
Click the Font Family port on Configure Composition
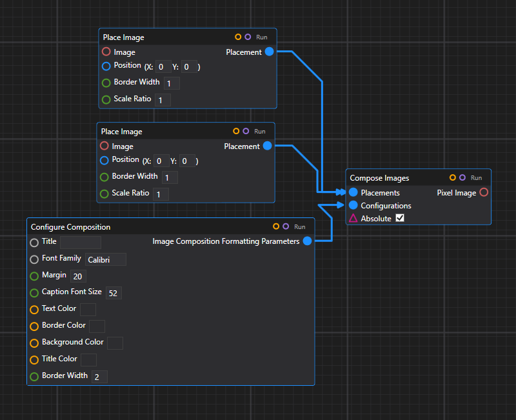(34, 259)
